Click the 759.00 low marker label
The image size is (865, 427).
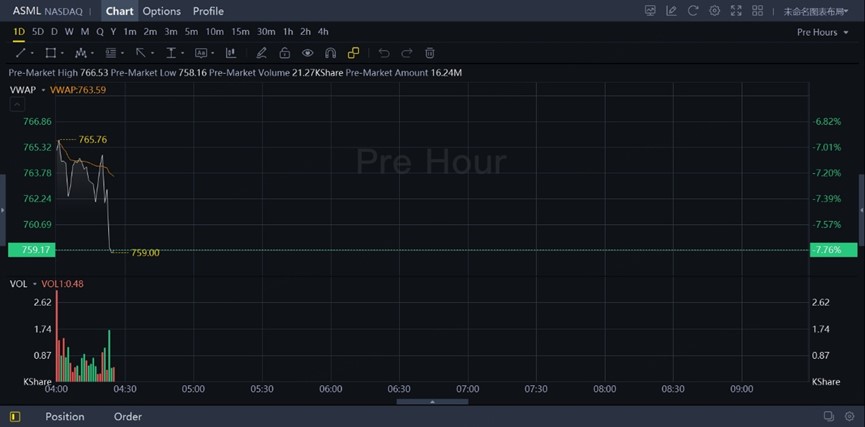(x=145, y=253)
